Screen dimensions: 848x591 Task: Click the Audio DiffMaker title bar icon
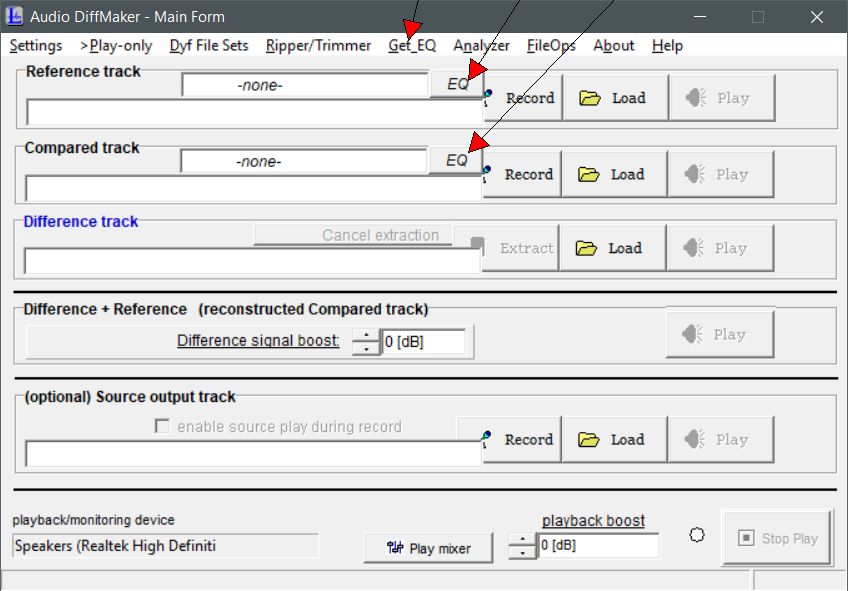pos(14,16)
